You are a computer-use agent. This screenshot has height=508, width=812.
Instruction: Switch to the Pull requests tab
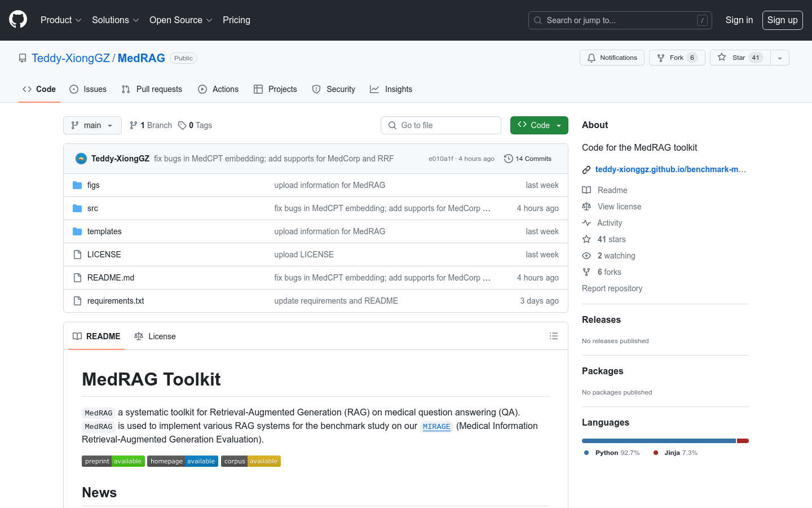coord(152,89)
